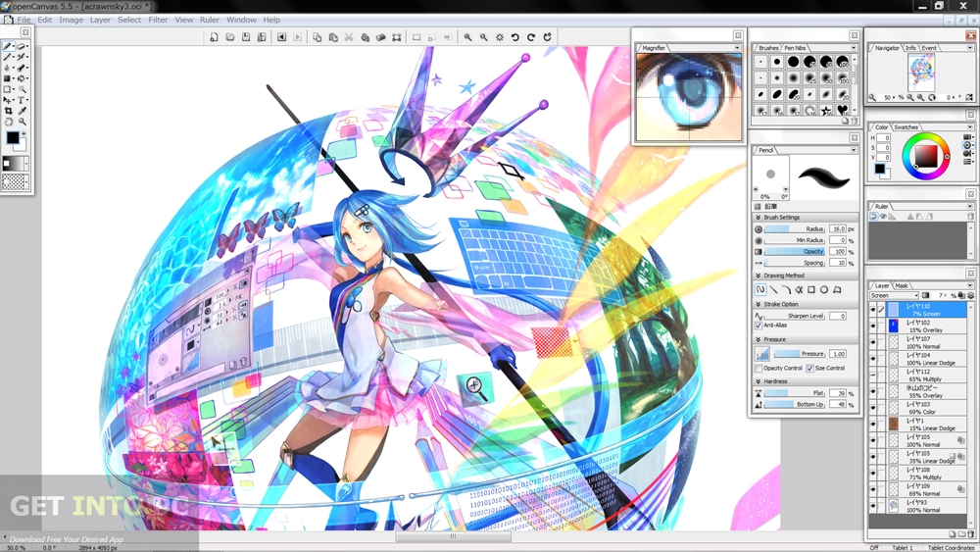Hide the レイヤ102 Overlay layer
This screenshot has width=980, height=552.
[x=873, y=326]
